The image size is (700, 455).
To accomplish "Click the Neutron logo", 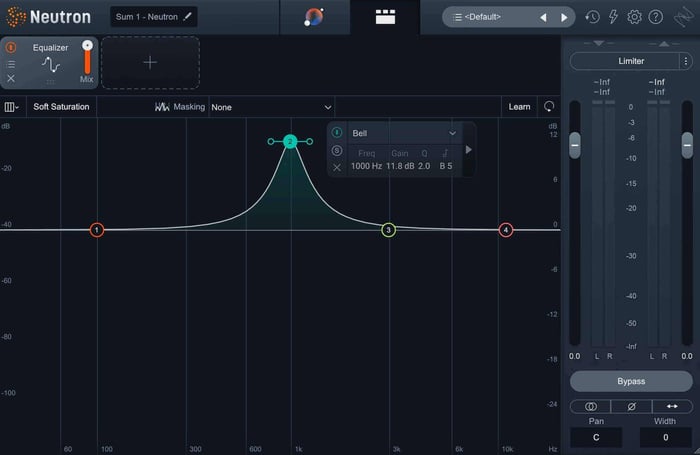I will pos(48,17).
